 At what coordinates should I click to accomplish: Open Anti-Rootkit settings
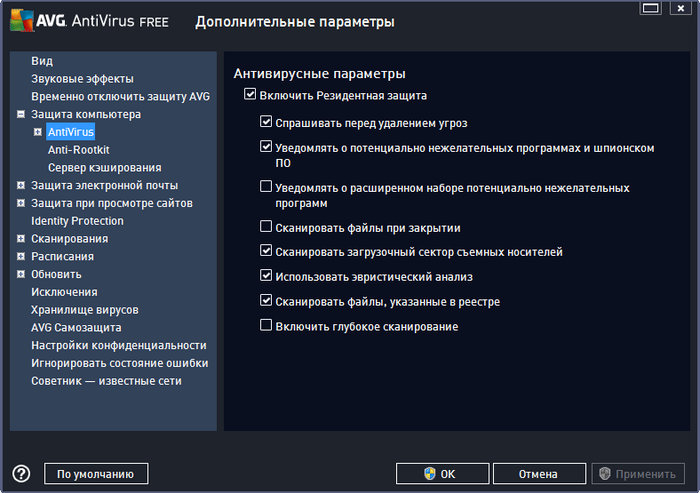point(79,150)
